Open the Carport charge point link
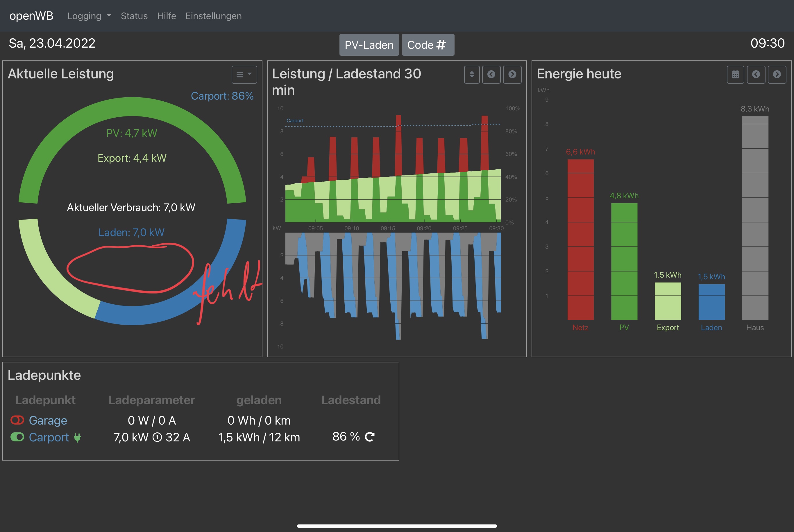Viewport: 794px width, 532px height. pyautogui.click(x=49, y=437)
